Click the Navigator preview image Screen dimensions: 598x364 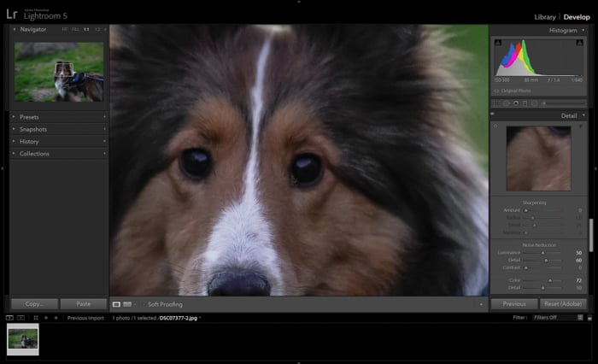coord(59,72)
